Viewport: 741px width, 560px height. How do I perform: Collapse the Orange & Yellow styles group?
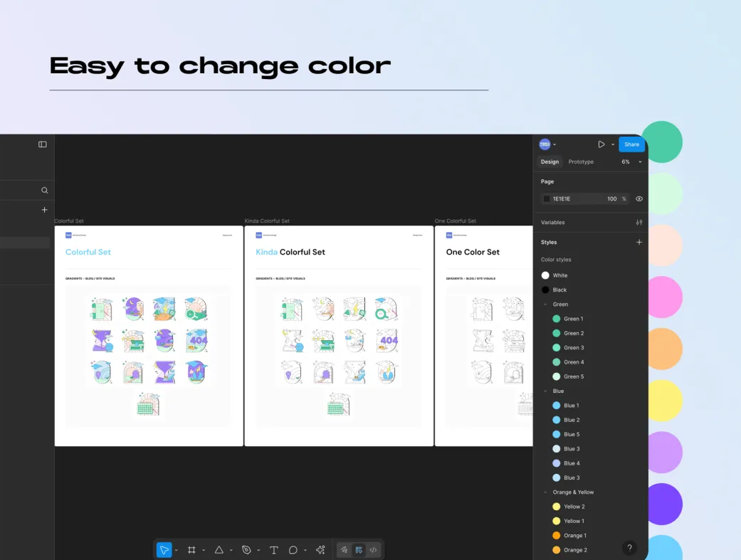545,492
